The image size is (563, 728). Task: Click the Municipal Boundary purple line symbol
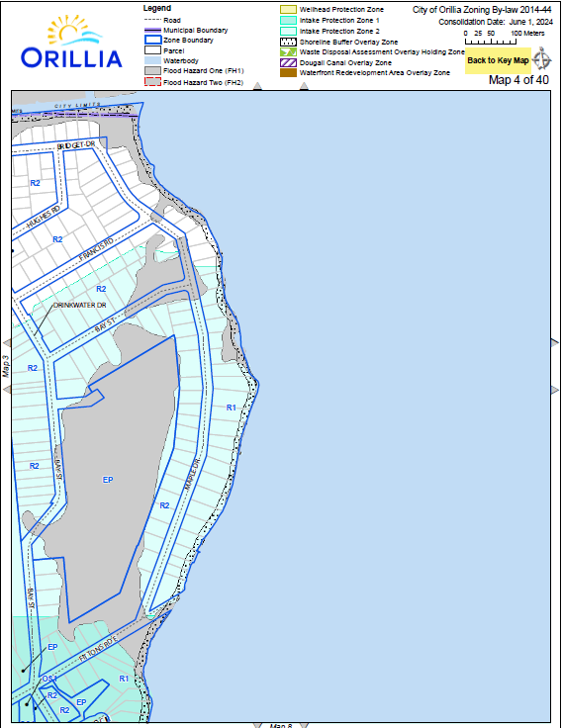pyautogui.click(x=152, y=31)
